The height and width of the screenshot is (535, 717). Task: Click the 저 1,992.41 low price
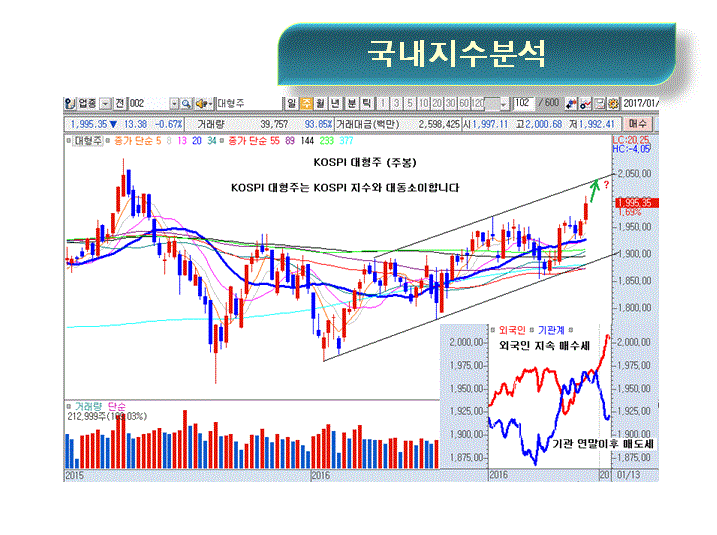(x=592, y=124)
